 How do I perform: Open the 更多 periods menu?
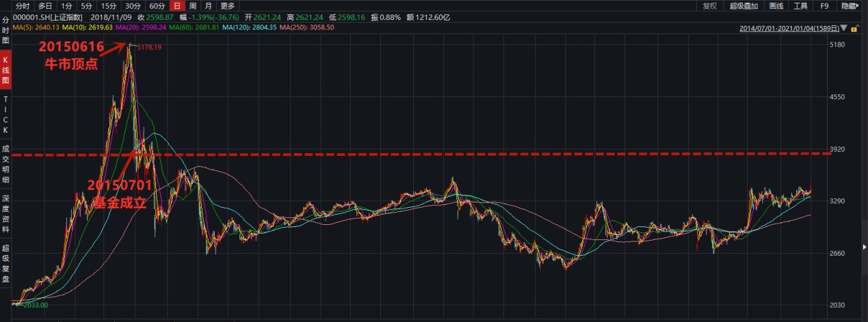(x=227, y=6)
